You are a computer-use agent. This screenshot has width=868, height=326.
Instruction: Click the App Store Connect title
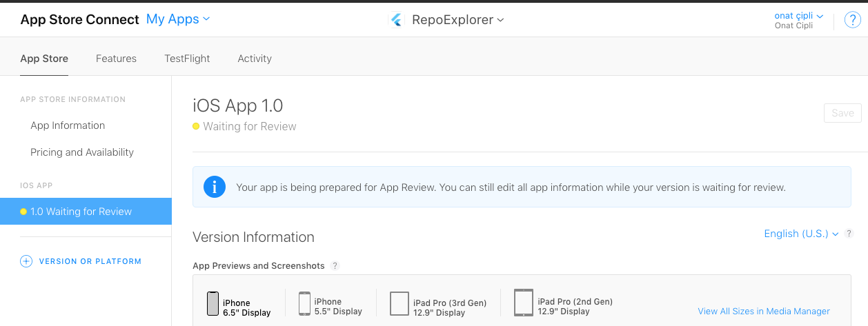click(79, 19)
